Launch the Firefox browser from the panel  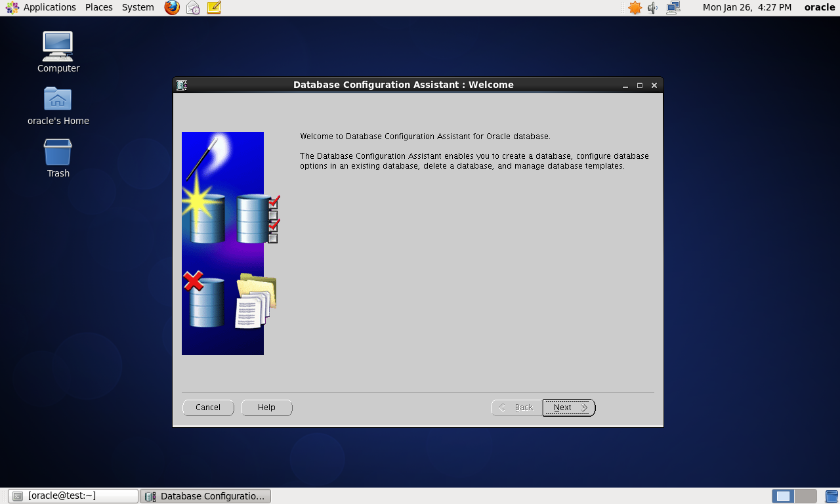(172, 8)
